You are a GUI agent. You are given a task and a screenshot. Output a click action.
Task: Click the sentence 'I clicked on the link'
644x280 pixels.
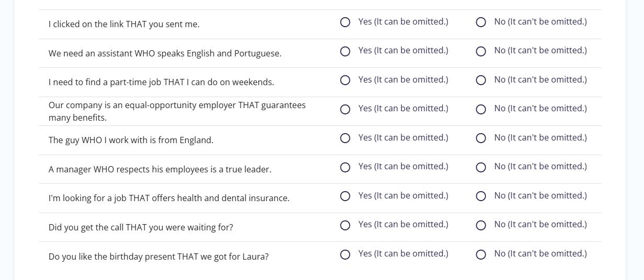pos(124,24)
